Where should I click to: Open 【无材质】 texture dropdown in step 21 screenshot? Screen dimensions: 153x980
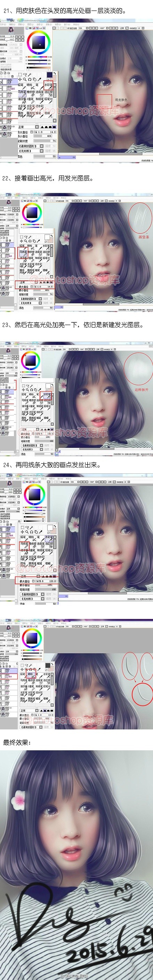(31, 151)
